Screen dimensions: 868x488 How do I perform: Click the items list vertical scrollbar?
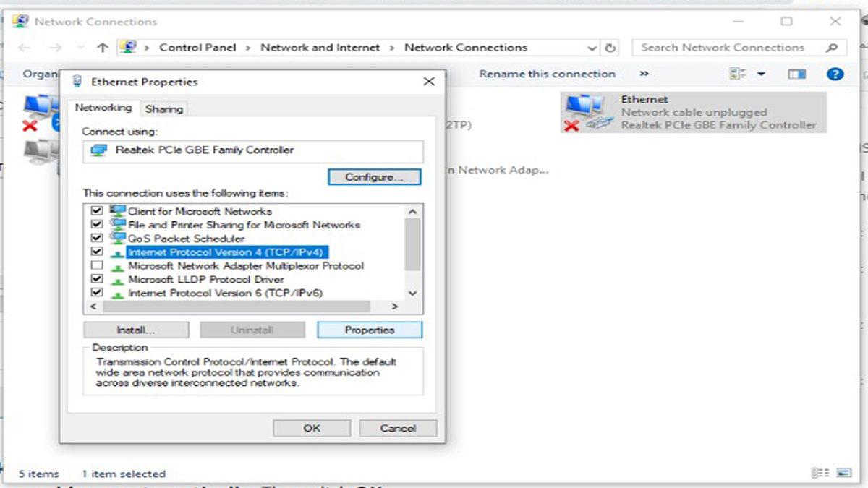(412, 244)
